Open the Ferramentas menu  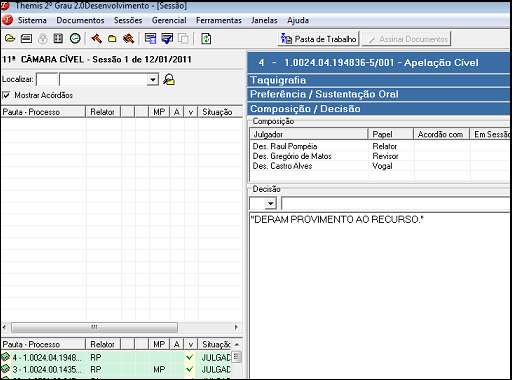point(219,20)
